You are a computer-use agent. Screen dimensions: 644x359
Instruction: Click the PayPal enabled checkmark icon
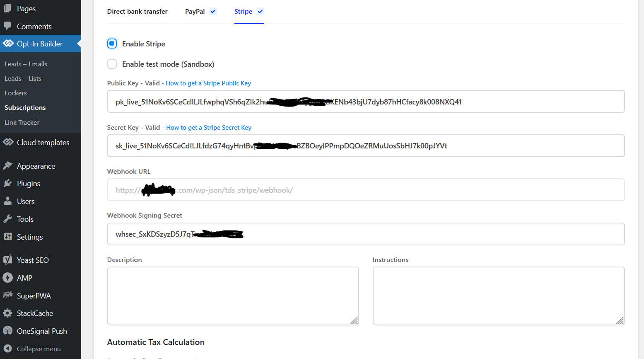coord(213,12)
